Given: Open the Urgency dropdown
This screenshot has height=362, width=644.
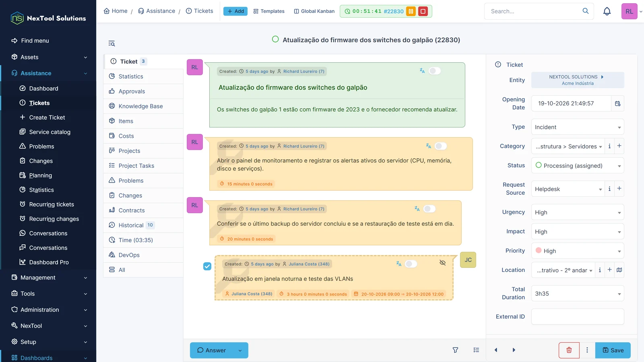Looking at the screenshot, I should [578, 212].
